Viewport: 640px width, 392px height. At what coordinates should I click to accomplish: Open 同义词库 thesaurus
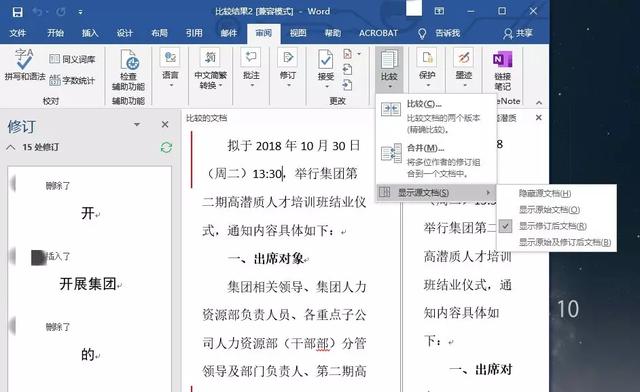73,59
